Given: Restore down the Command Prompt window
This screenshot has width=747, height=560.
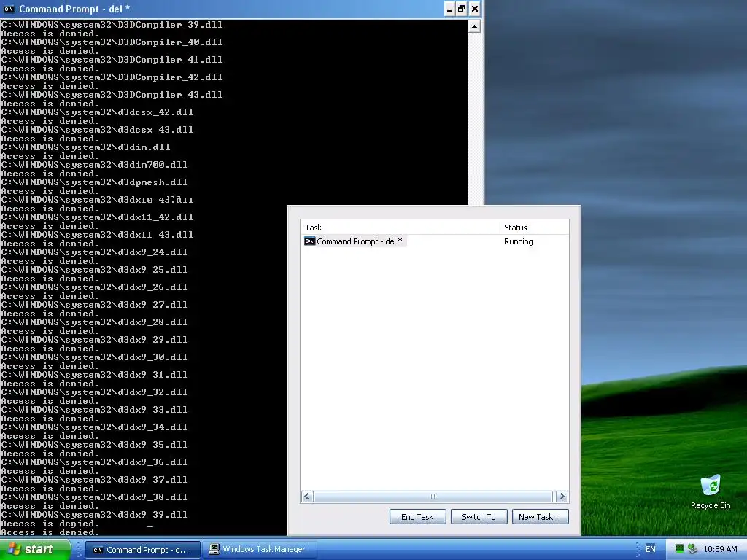Looking at the screenshot, I should (462, 9).
